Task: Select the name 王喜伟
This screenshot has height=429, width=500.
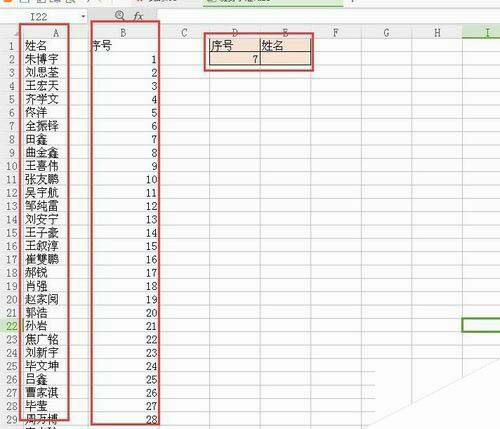Action: [x=42, y=166]
